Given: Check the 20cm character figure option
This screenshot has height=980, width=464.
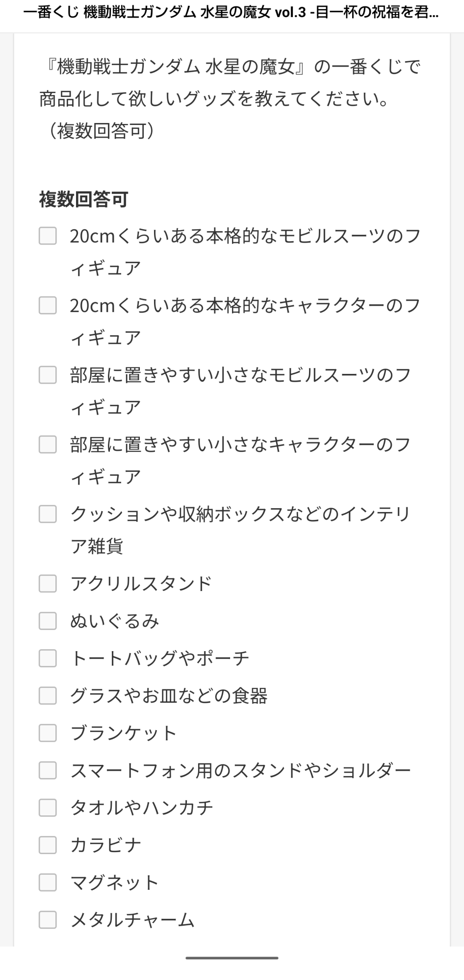Looking at the screenshot, I should [x=48, y=305].
